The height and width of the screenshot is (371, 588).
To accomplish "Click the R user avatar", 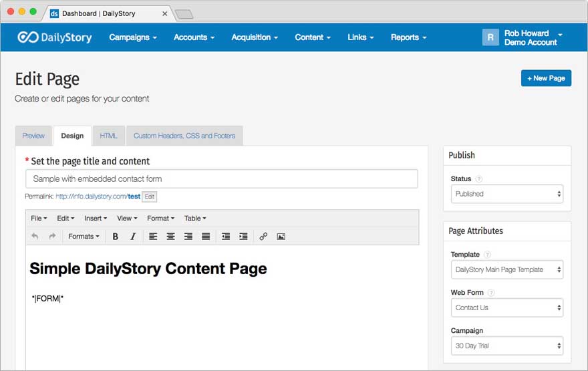I will tap(490, 37).
